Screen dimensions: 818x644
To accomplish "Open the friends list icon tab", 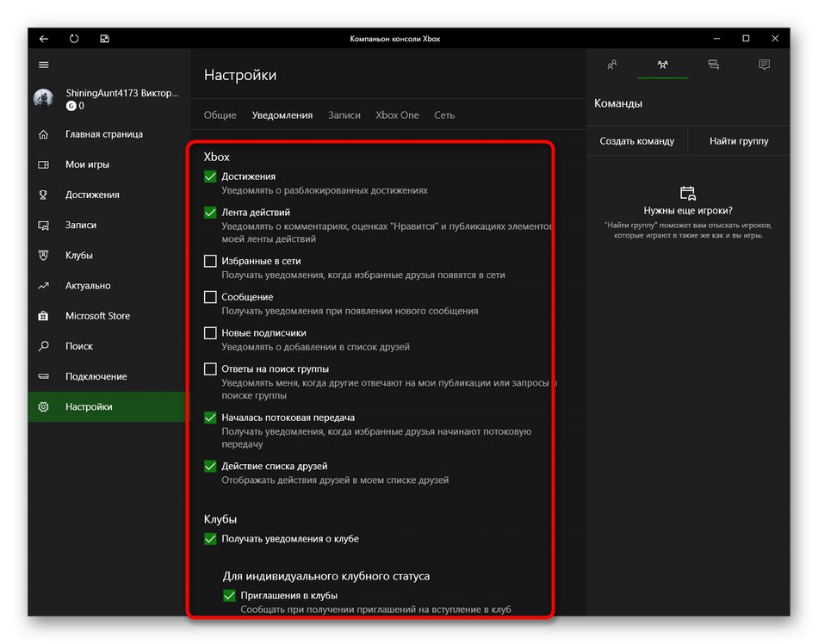I will [612, 65].
